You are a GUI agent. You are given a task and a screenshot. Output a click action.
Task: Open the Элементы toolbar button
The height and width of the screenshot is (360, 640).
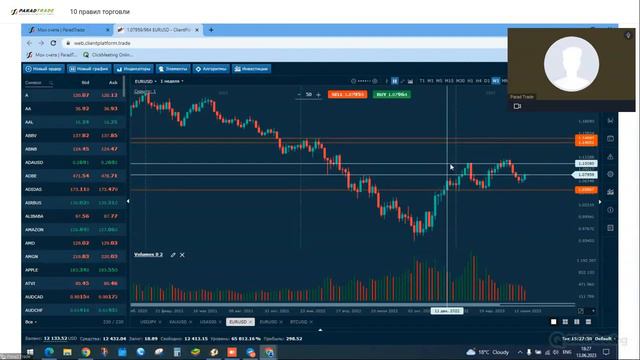click(173, 69)
